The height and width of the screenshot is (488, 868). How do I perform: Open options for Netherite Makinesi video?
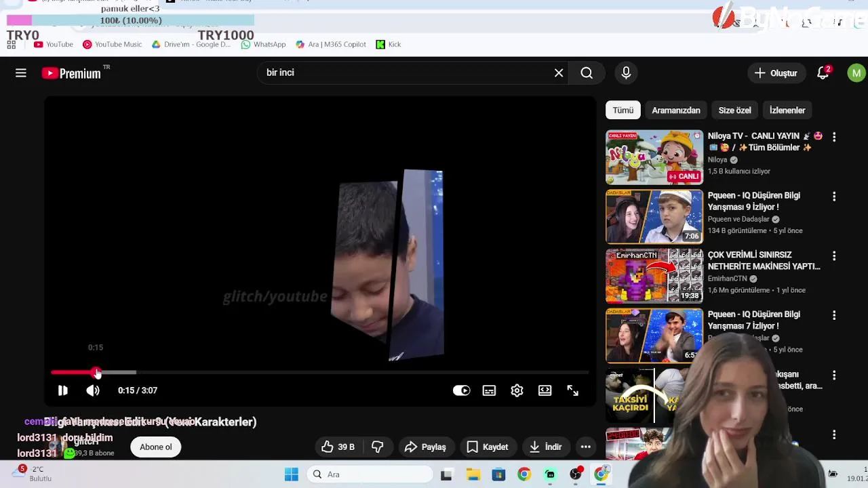834,256
